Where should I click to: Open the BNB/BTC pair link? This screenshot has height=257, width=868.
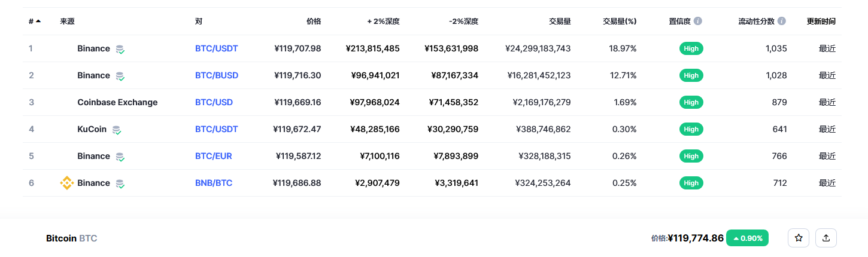tap(214, 183)
